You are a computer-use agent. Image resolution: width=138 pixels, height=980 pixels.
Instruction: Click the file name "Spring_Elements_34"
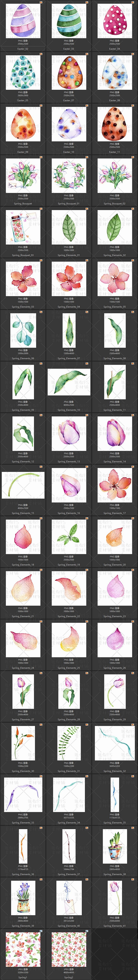click(x=69, y=822)
